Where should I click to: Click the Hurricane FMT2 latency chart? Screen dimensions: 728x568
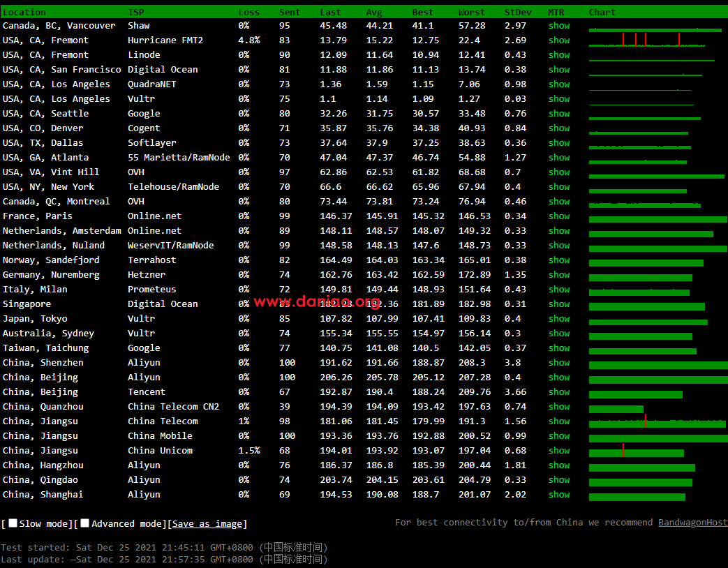[x=647, y=40]
